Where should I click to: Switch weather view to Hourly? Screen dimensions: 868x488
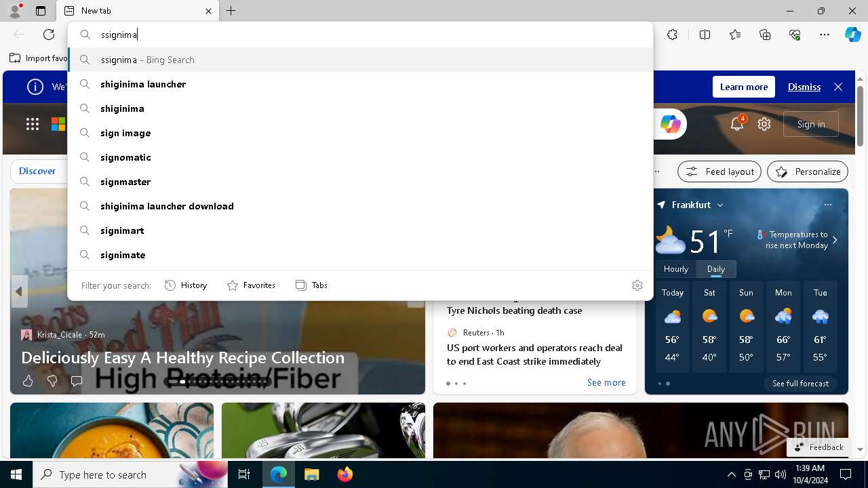[675, 269]
